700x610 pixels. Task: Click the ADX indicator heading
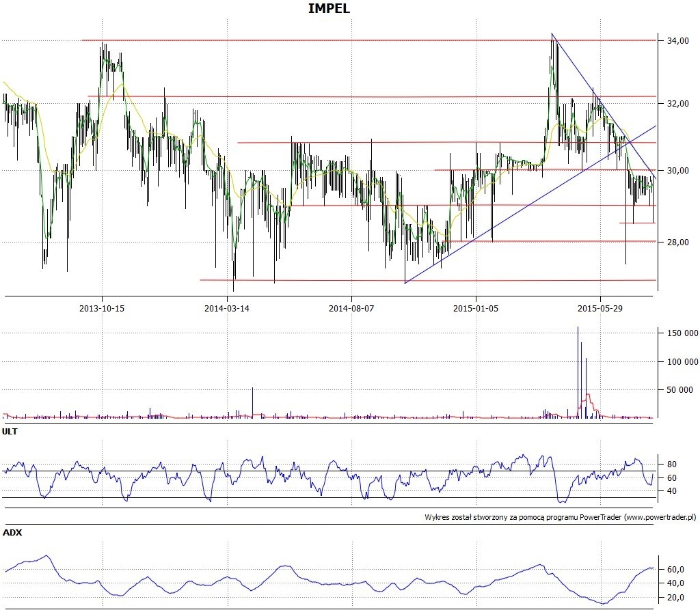click(12, 532)
